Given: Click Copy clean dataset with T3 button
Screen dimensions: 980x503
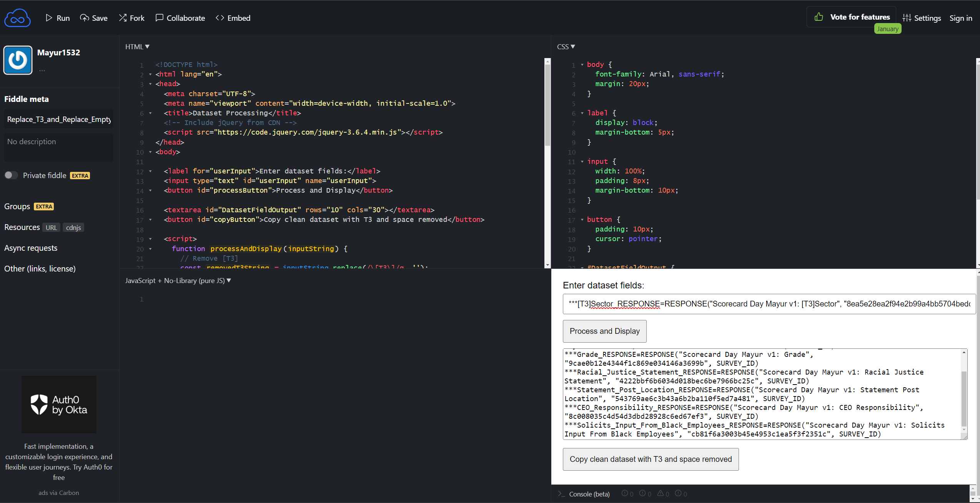Looking at the screenshot, I should pyautogui.click(x=651, y=459).
